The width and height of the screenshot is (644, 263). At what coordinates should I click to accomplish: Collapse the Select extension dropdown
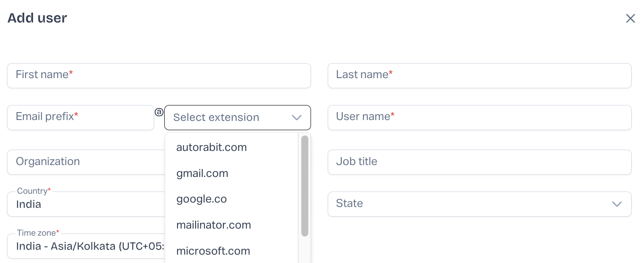point(229,117)
